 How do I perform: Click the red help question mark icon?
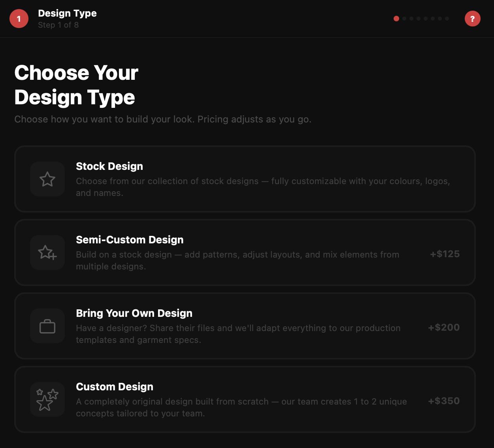(472, 19)
